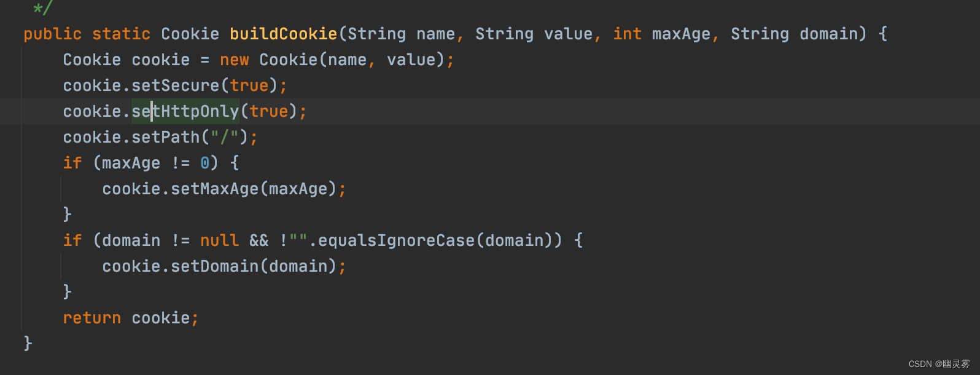The height and width of the screenshot is (375, 980).
Task: Click the 'new' keyword in the Cookie assignment
Action: (x=235, y=60)
